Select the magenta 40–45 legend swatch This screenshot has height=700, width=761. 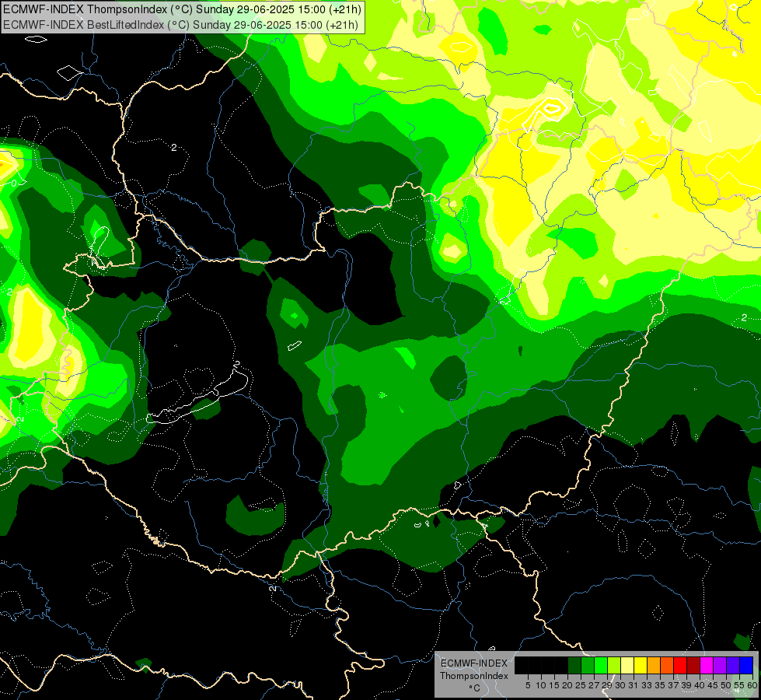(707, 665)
